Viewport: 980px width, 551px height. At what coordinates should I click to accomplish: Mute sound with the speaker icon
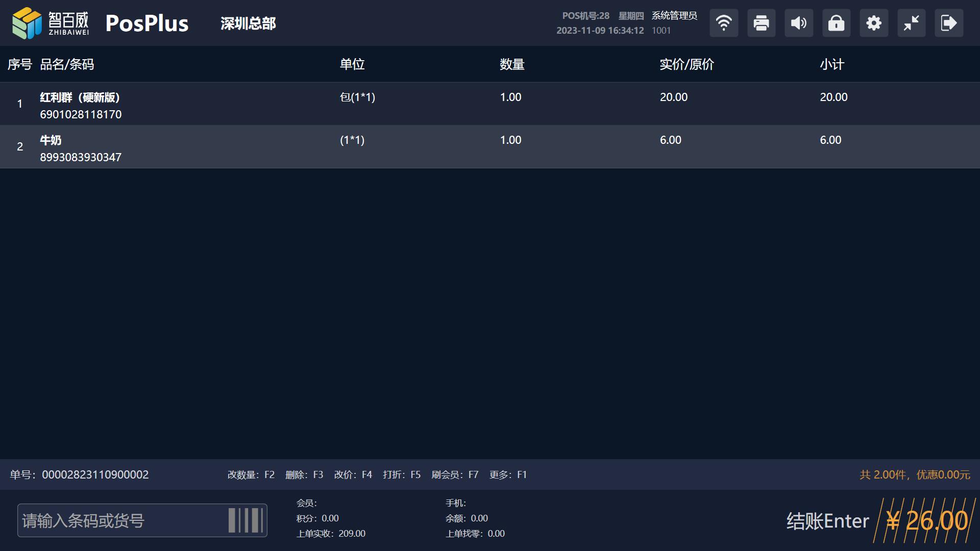coord(799,23)
